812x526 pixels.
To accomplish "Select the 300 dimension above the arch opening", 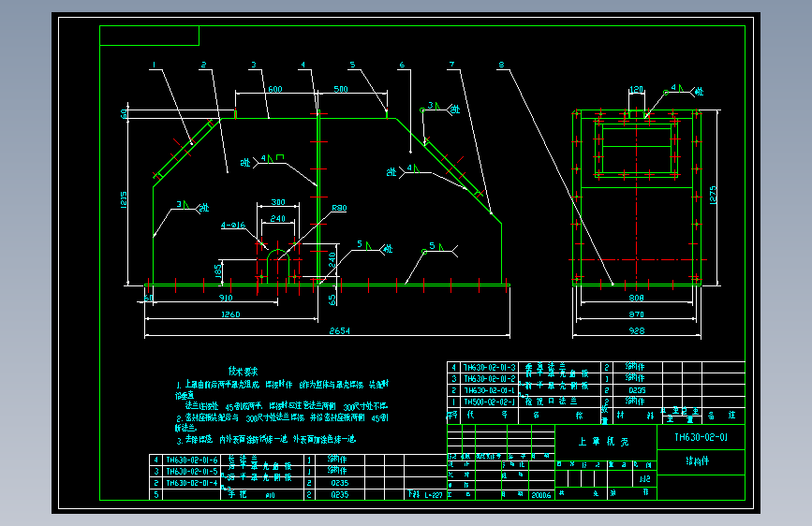I will click(278, 202).
